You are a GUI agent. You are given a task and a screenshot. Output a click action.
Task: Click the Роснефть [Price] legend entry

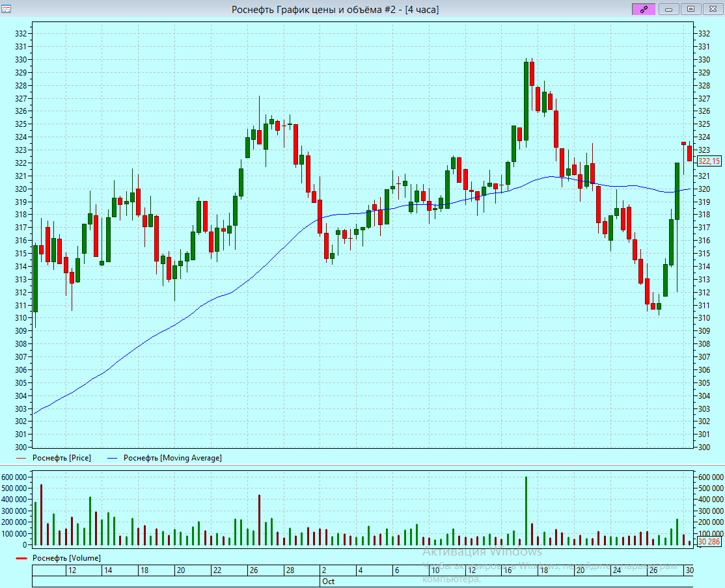53,458
